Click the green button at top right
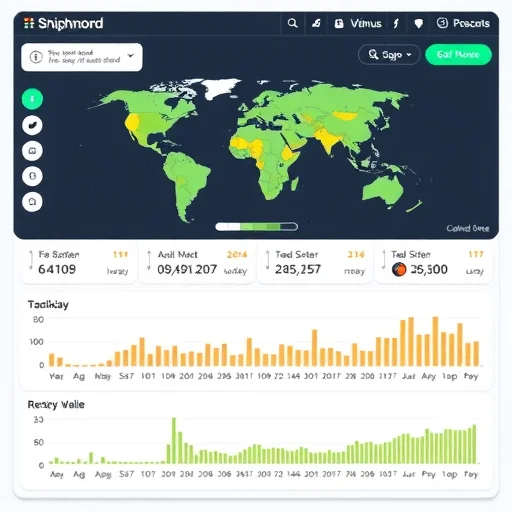 point(458,54)
